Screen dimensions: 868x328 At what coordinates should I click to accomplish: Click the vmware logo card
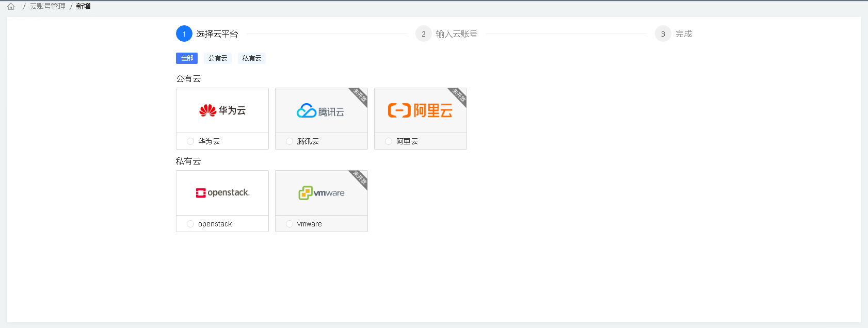point(322,193)
